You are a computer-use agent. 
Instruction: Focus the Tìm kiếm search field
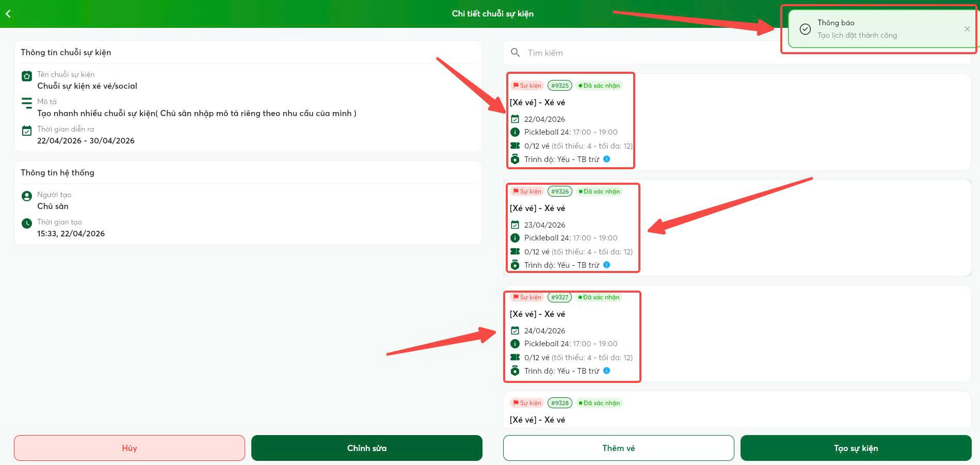tap(737, 53)
